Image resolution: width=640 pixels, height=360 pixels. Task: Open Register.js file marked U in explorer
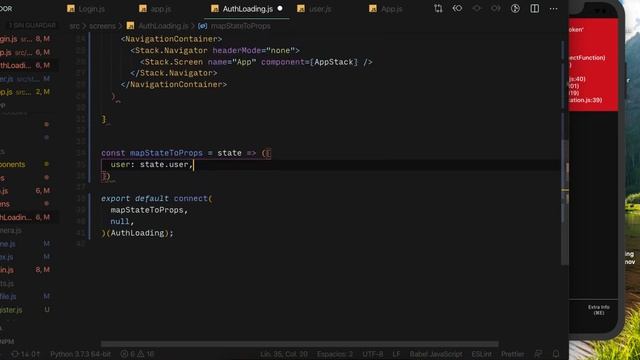(24, 310)
